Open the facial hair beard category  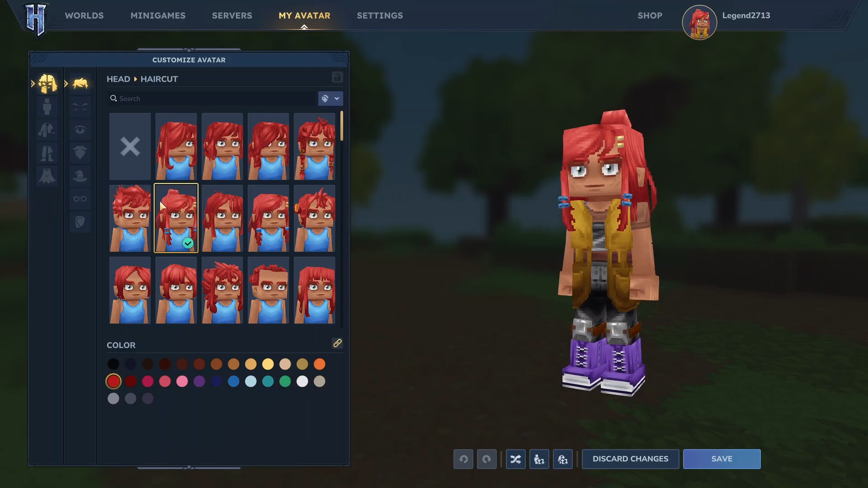tap(80, 153)
